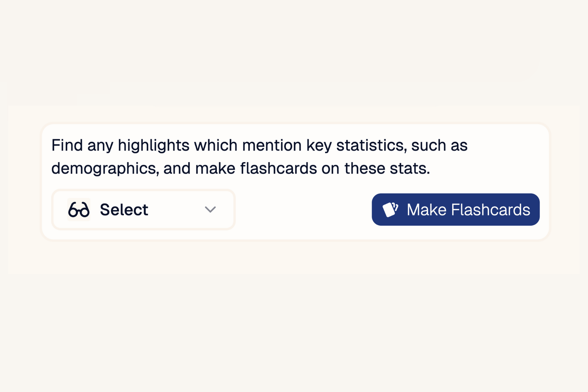Focus the prompt text input area

[x=259, y=157]
